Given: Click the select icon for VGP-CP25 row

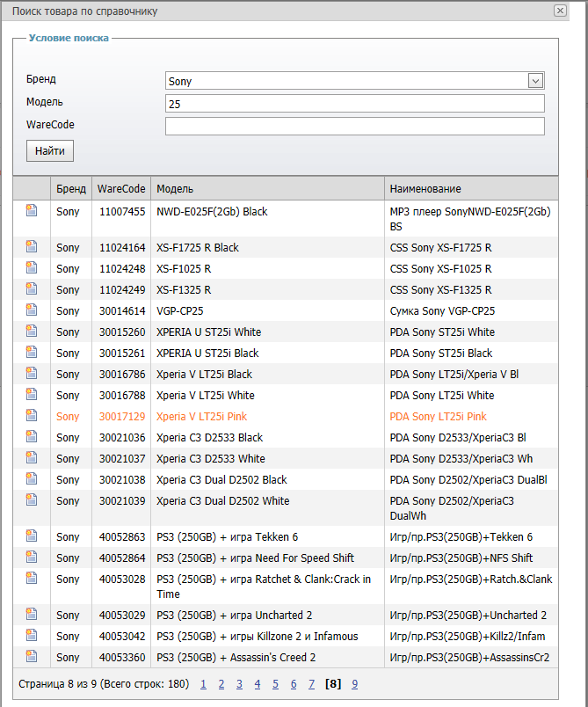Looking at the screenshot, I should (32, 310).
